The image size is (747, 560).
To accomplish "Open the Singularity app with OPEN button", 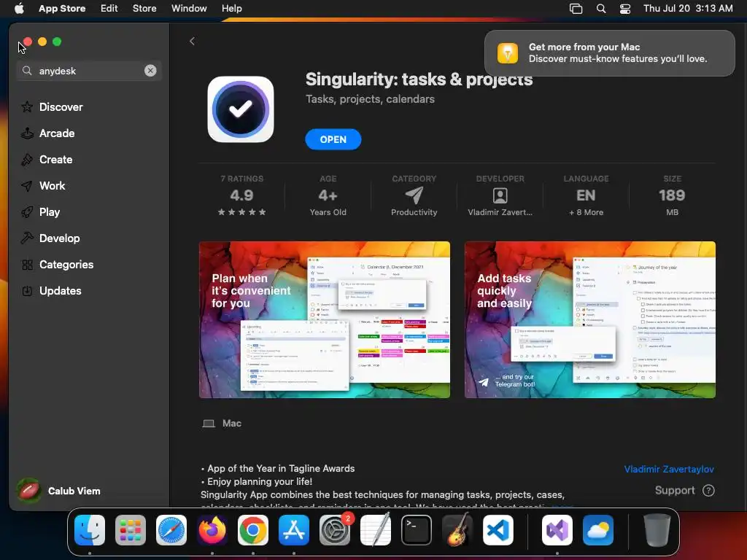I will [333, 139].
